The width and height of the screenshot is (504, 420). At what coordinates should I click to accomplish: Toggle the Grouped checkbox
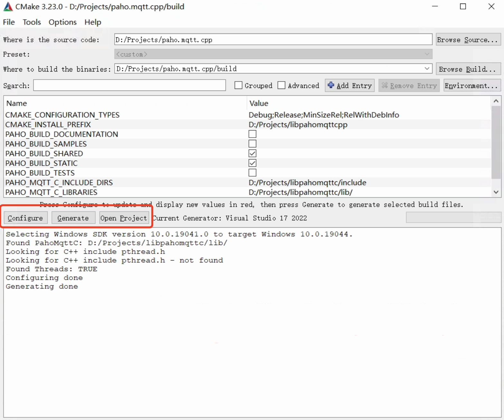pos(238,85)
